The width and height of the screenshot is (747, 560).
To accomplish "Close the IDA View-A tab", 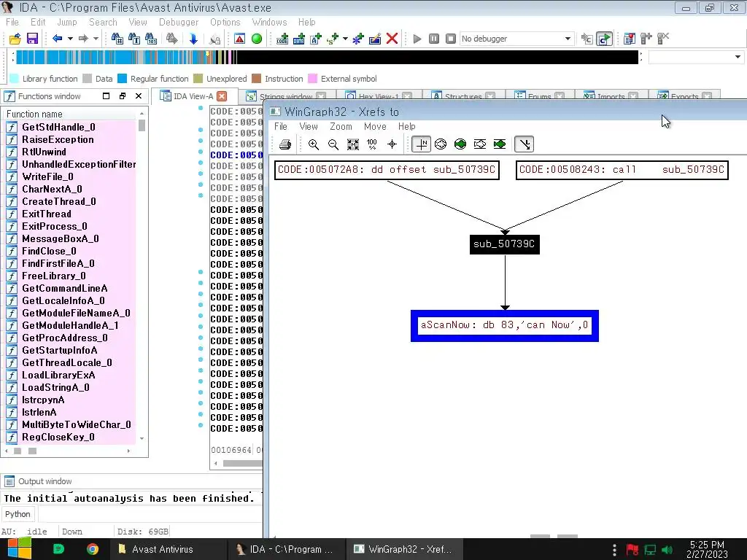I will pyautogui.click(x=222, y=96).
